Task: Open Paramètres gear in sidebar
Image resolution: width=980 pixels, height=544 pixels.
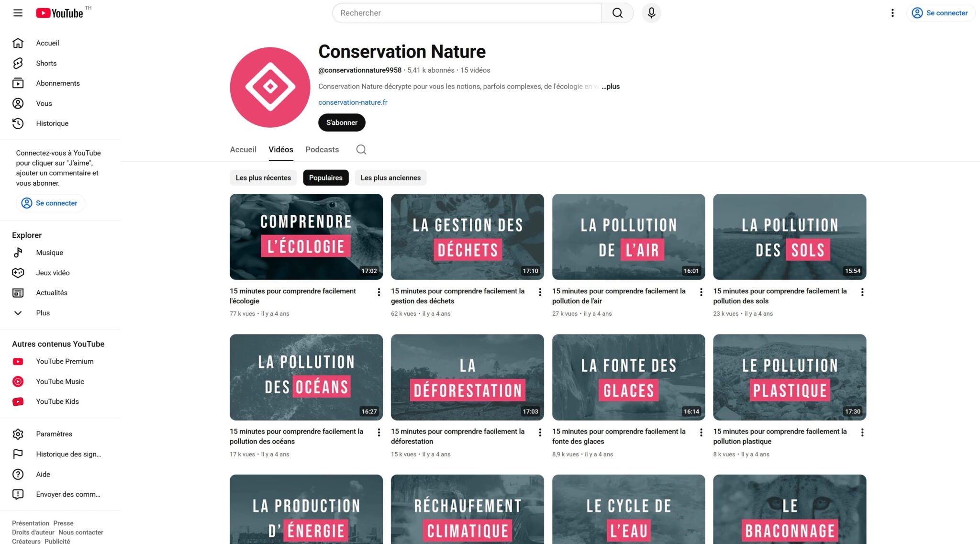Action: (18, 434)
